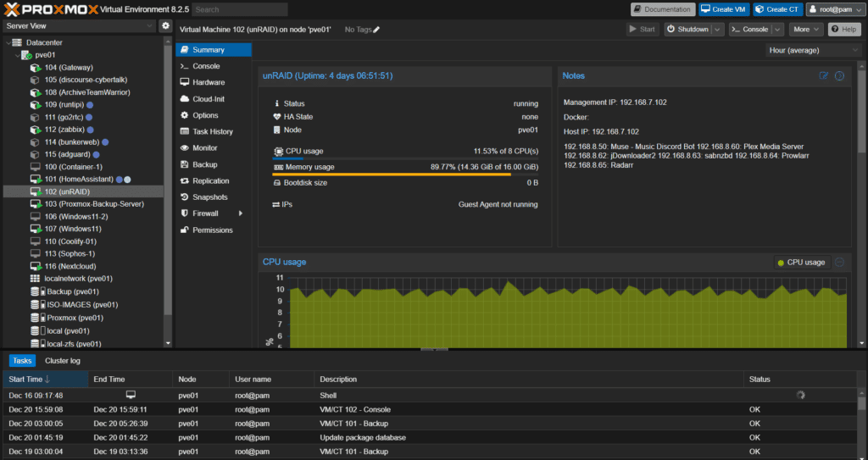Click the help circle icon in Notes panel
Viewport: 868px width, 460px height.
(x=839, y=76)
